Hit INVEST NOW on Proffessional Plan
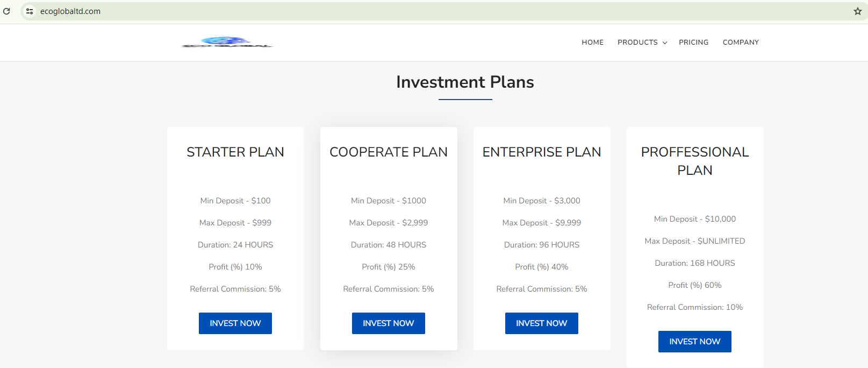This screenshot has width=868, height=368. tap(694, 342)
